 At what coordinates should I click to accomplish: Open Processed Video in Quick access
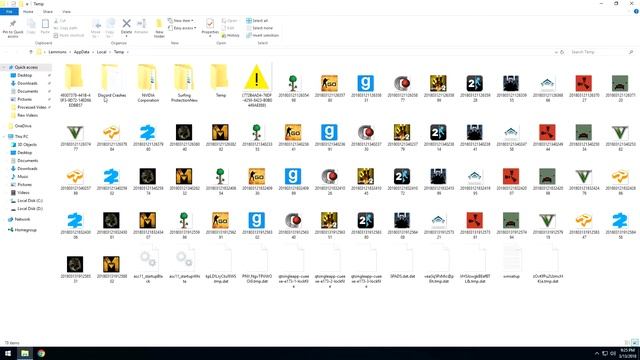[29, 107]
